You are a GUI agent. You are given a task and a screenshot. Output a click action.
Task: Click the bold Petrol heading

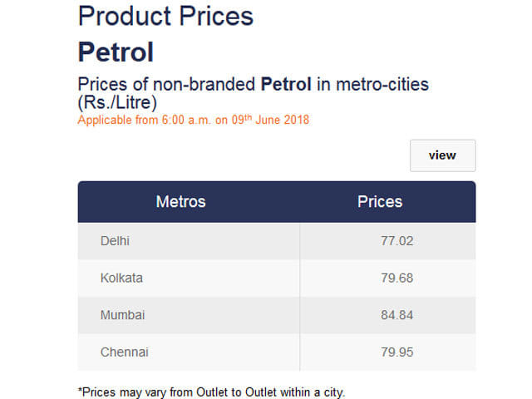(116, 52)
